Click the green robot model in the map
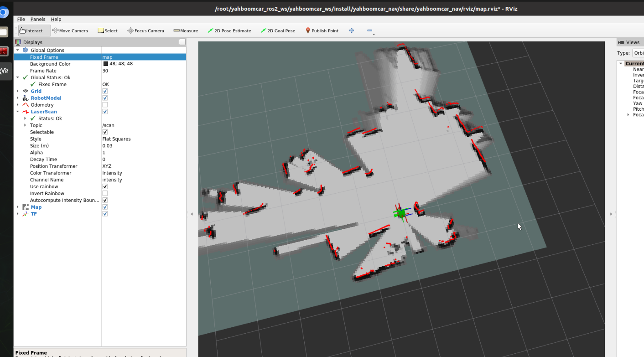 coord(401,213)
